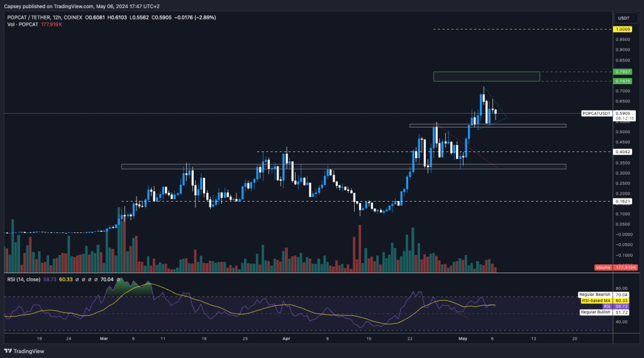This screenshot has width=644, height=358.
Task: Click the 22 date axis label
Action: [x=410, y=339]
